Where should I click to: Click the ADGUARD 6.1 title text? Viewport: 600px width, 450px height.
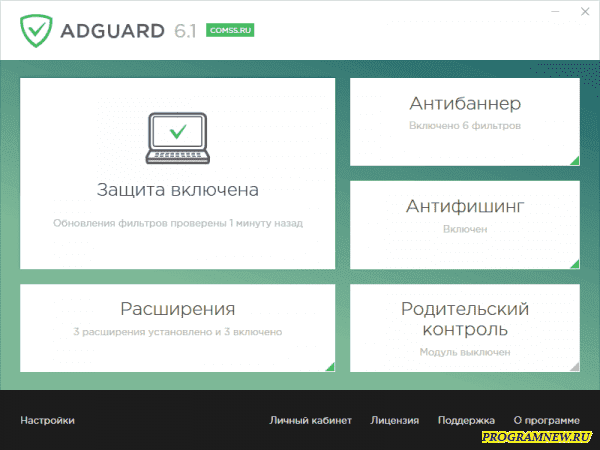click(x=128, y=31)
